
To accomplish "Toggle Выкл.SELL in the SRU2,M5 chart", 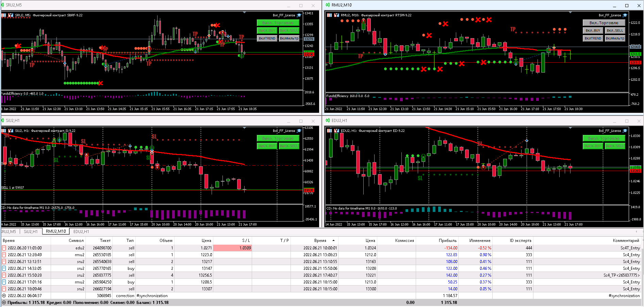I will click(289, 30).
